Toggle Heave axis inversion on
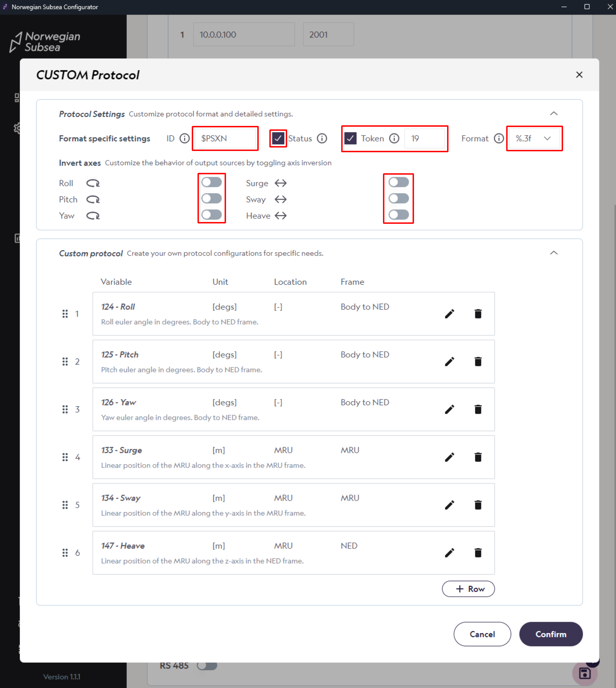The image size is (616, 688). coord(398,215)
